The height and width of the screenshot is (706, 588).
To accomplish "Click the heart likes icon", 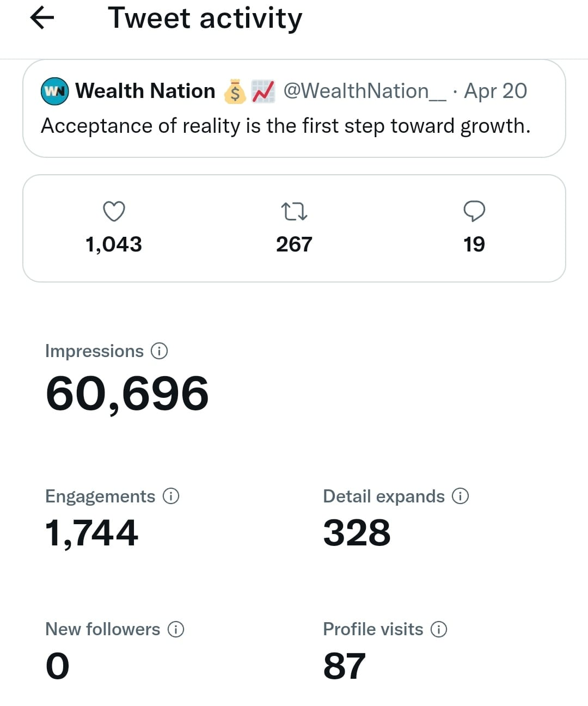I will 114,211.
